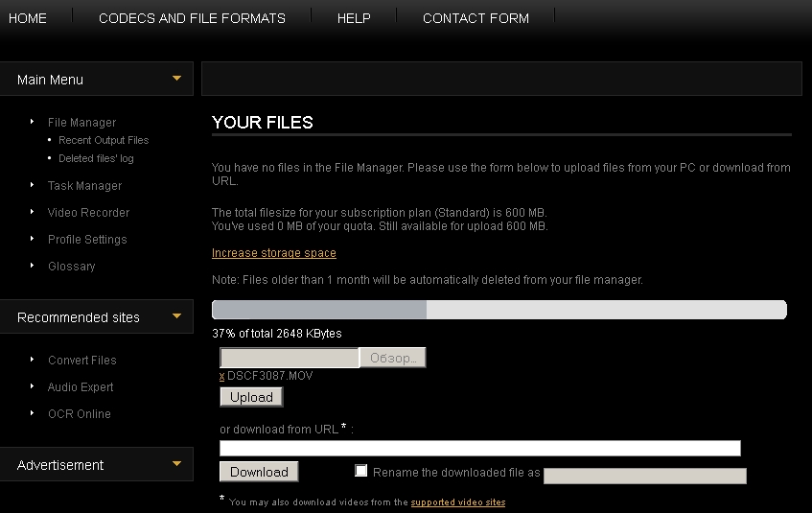Open the HOME menu item
This screenshot has height=513, width=812.
point(28,18)
